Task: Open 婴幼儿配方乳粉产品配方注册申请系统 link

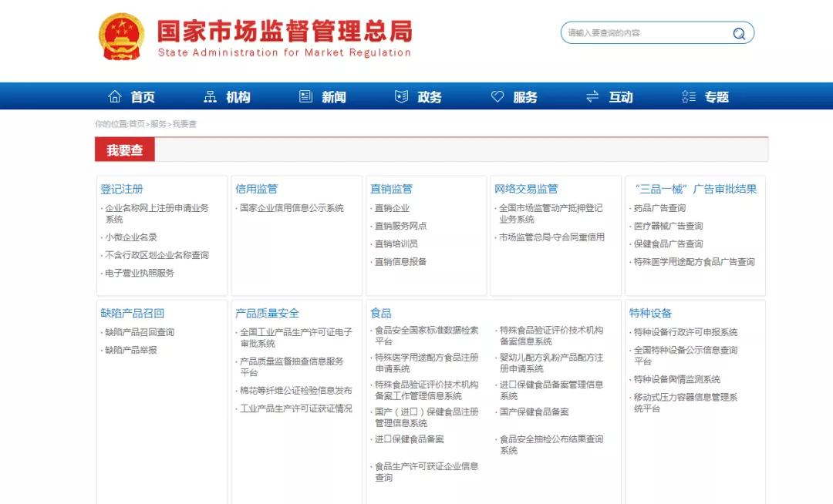Action: point(551,363)
